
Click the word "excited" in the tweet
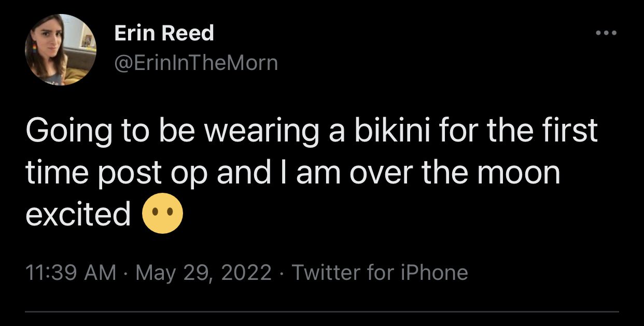(x=78, y=214)
